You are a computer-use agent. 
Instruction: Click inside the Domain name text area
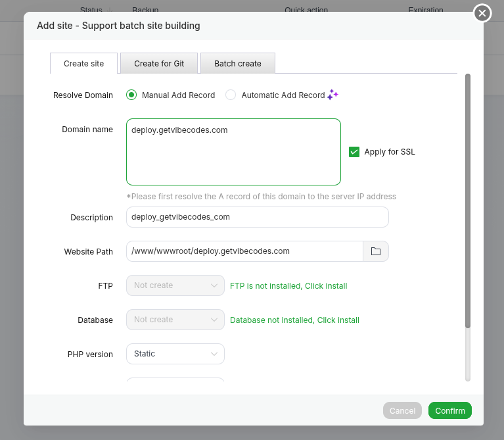(233, 152)
